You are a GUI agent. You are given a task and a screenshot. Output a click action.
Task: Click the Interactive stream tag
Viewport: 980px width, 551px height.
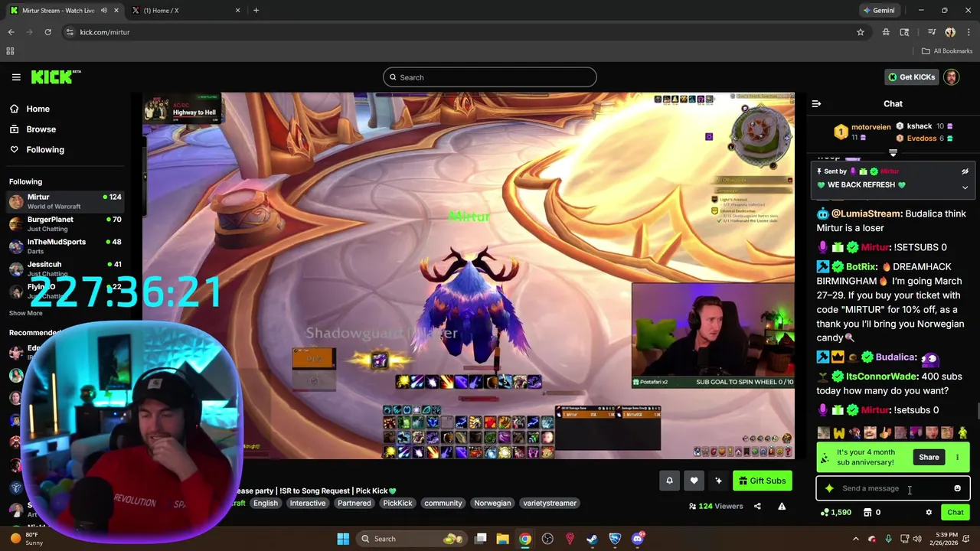[308, 504]
